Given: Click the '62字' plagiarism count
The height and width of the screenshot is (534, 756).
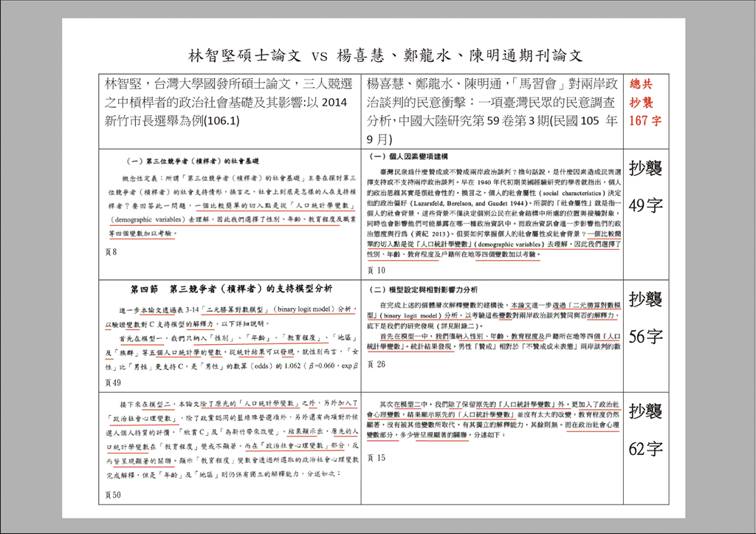Looking at the screenshot, I should pyautogui.click(x=645, y=449).
